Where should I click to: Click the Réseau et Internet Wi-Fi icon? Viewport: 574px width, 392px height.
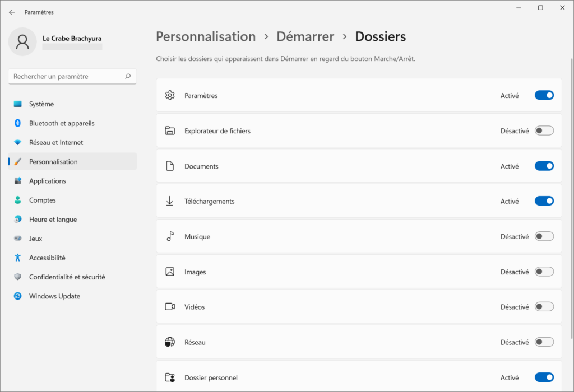coord(18,143)
